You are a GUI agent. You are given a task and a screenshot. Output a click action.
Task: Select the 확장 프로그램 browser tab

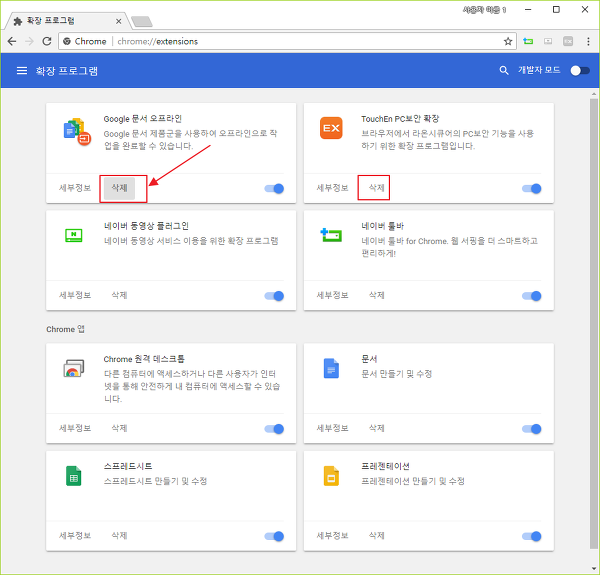(67, 21)
